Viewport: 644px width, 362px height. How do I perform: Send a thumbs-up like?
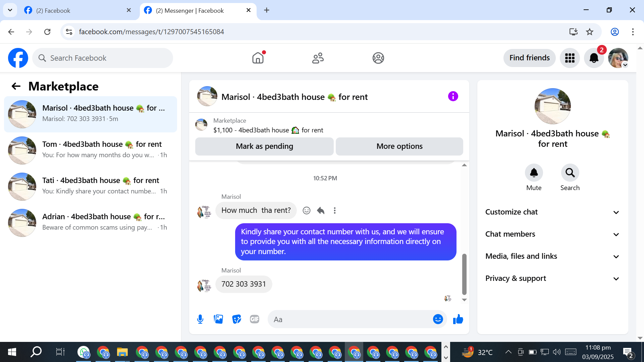pos(458,319)
